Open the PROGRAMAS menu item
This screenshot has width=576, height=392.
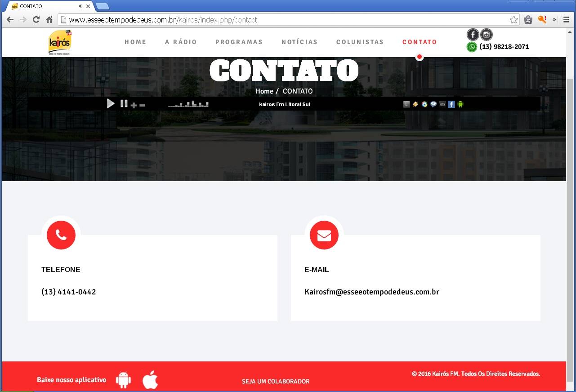pyautogui.click(x=239, y=42)
